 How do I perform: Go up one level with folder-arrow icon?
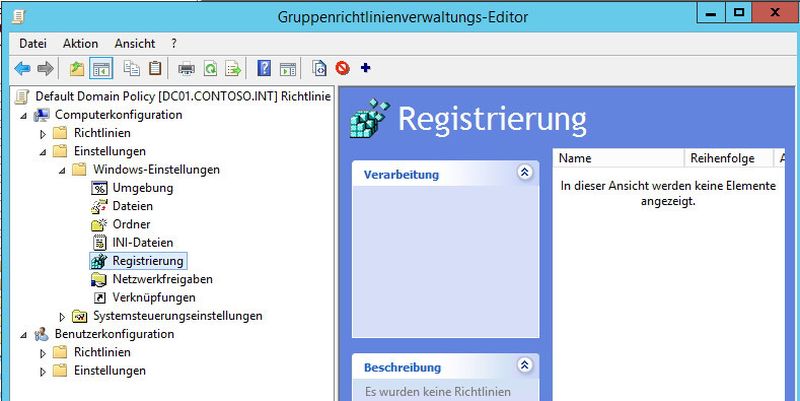click(77, 68)
